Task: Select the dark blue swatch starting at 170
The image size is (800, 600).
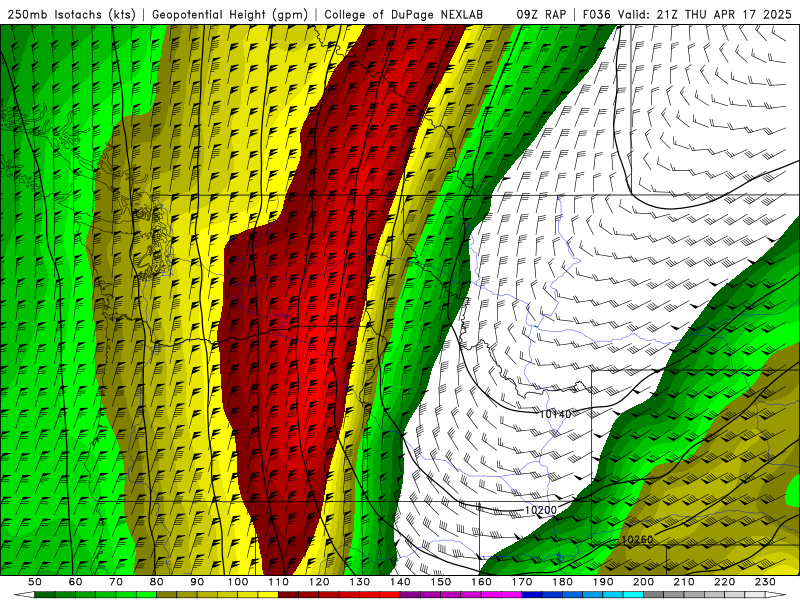Action: click(532, 595)
